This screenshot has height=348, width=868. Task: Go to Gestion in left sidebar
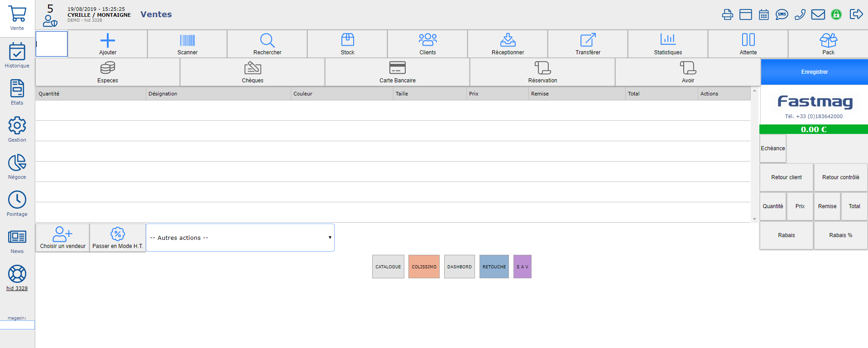17,129
